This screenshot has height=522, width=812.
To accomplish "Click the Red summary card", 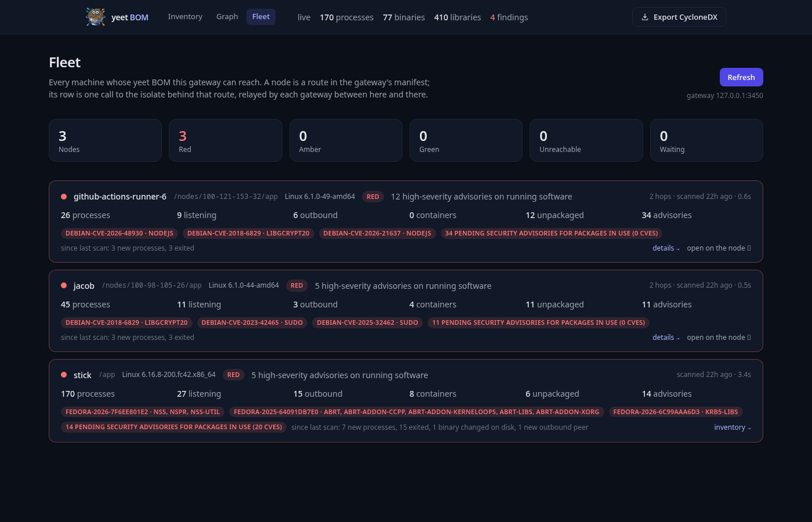I will coord(226,140).
